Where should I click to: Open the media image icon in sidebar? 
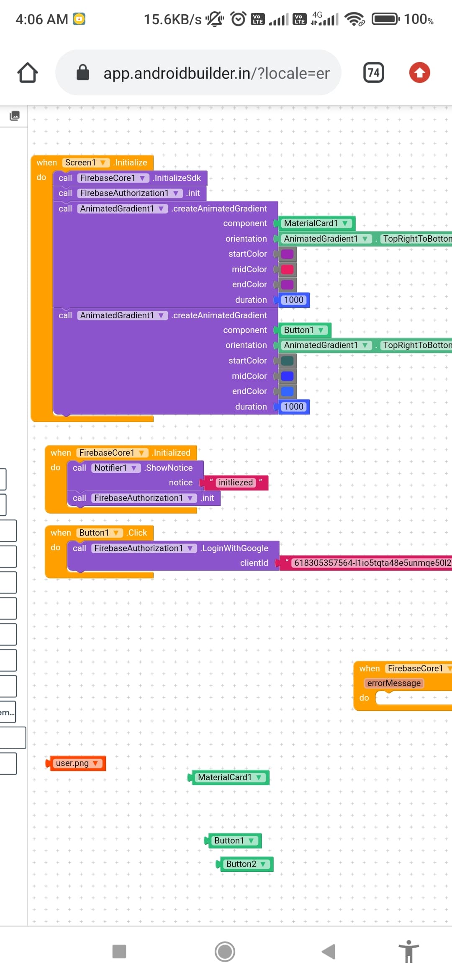15,116
